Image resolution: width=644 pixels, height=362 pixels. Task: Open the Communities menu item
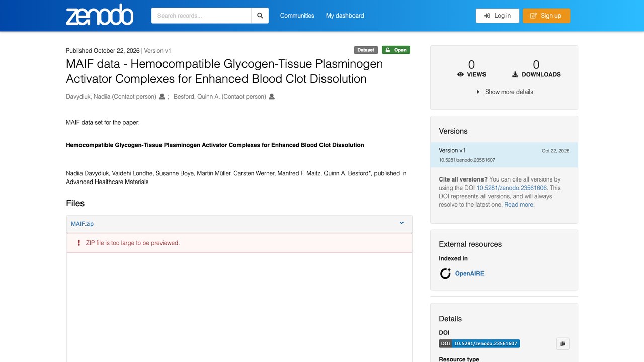point(297,16)
